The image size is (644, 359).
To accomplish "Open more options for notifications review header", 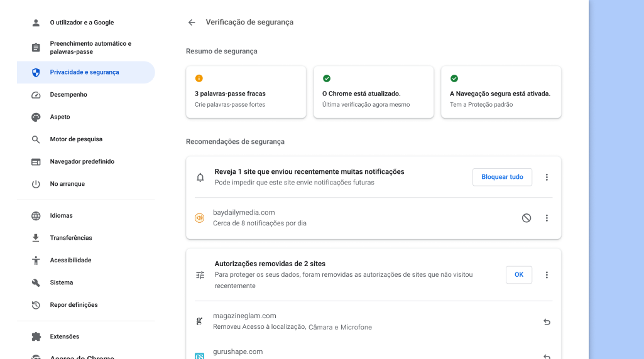I will click(547, 177).
